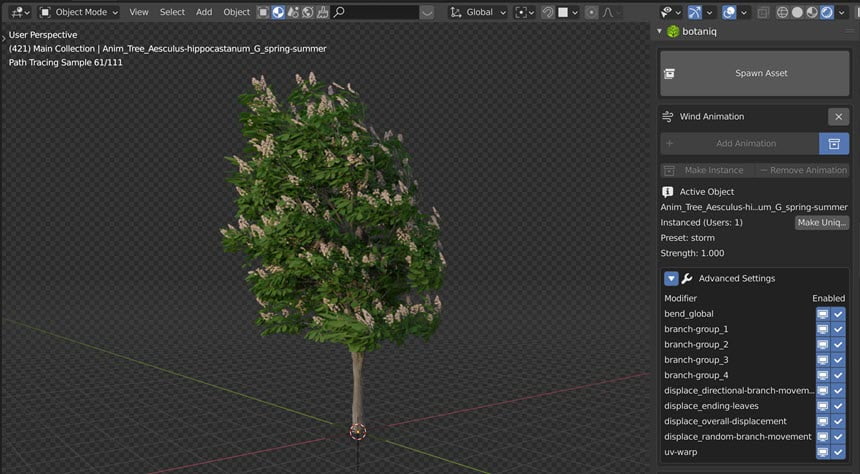Click the globe icon in the header

tap(308, 12)
